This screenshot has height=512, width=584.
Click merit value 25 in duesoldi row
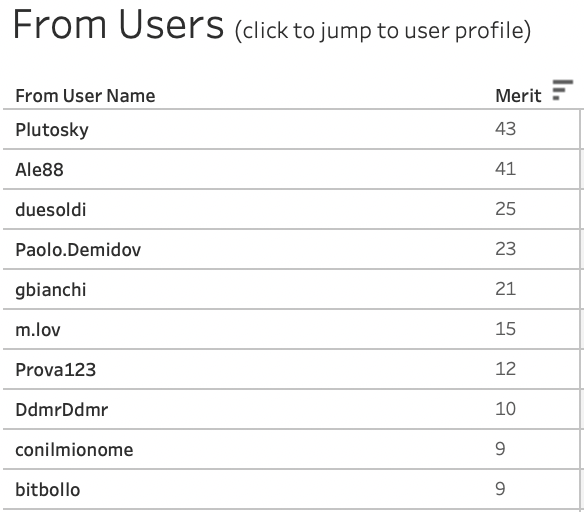(x=505, y=209)
